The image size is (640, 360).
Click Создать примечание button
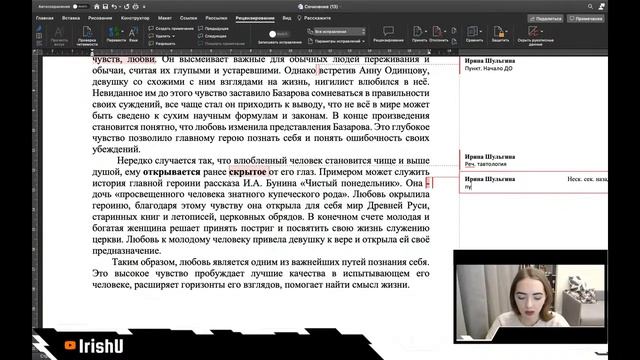171,29
